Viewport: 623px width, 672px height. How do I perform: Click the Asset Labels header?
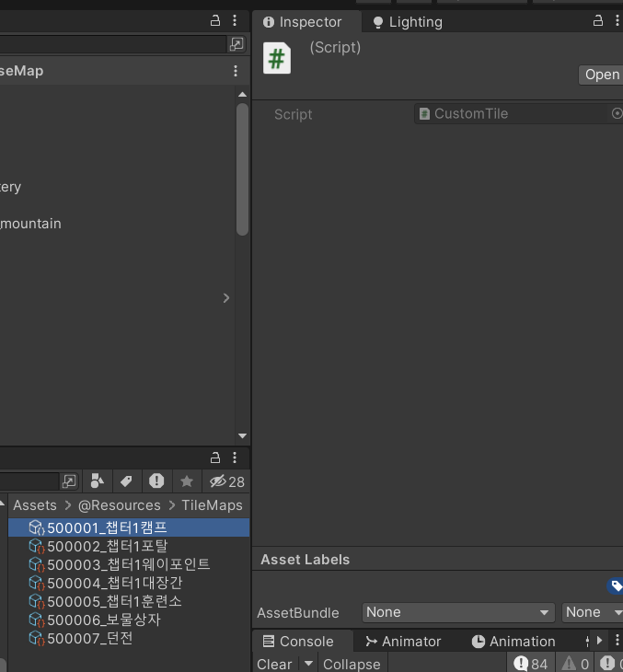[306, 560]
